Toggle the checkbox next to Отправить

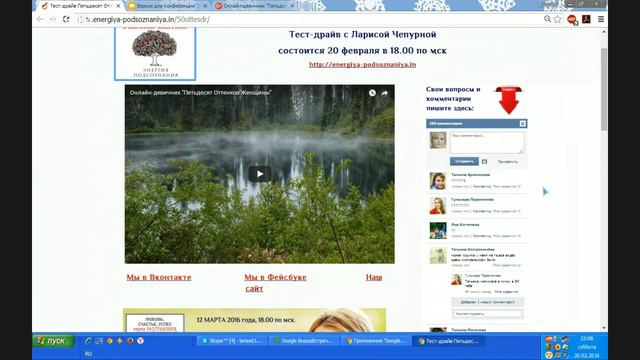(484, 162)
